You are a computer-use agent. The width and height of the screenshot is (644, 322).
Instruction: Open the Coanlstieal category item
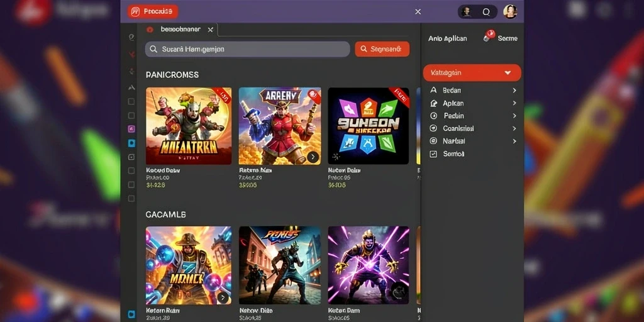[x=472, y=128]
